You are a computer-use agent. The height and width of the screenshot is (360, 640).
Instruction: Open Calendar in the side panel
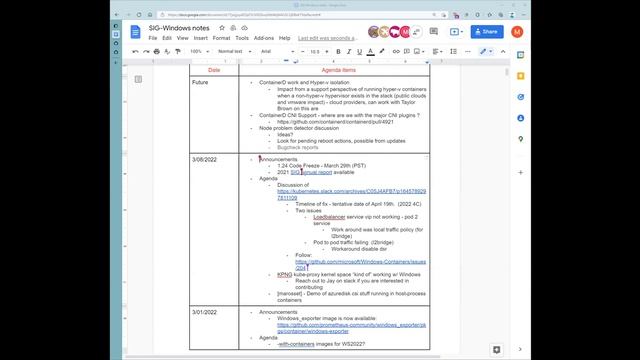(520, 55)
